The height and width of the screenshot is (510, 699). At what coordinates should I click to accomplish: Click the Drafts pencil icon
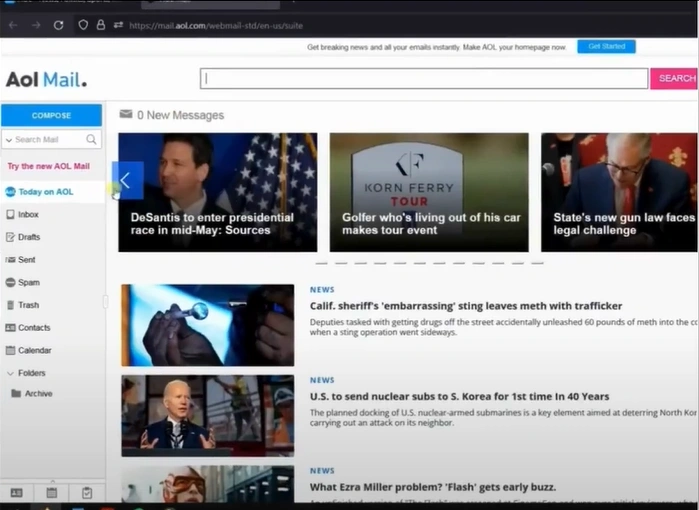(x=10, y=237)
